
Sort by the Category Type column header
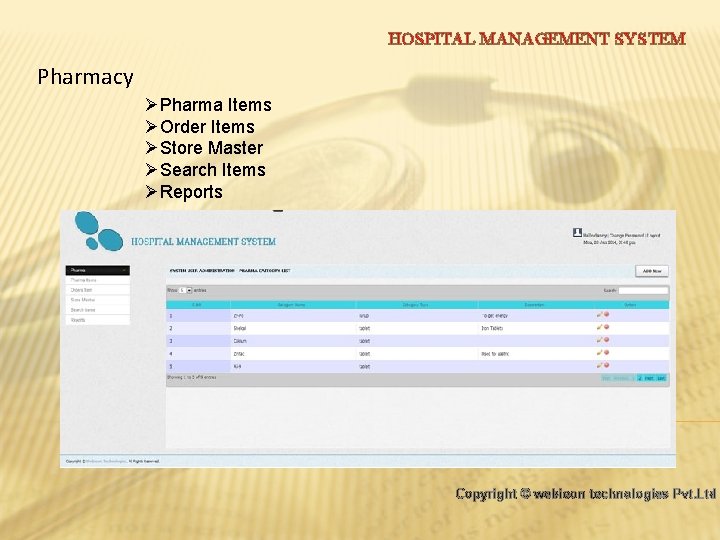(416, 304)
